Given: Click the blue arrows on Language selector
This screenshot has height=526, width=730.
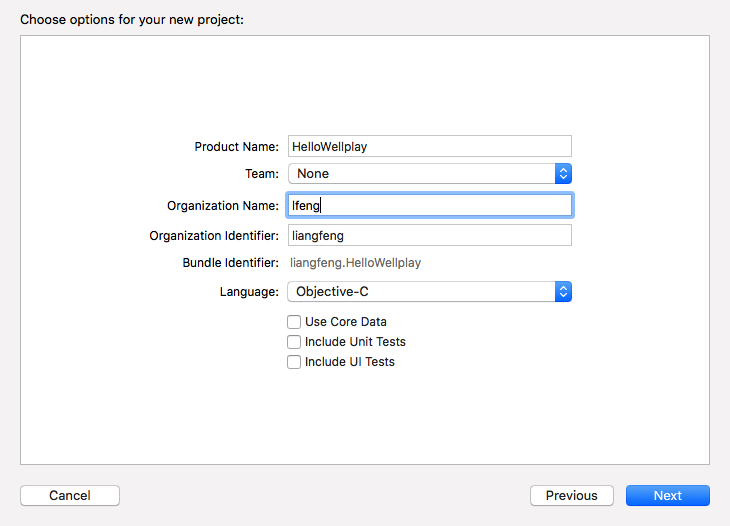Looking at the screenshot, I should pyautogui.click(x=563, y=292).
